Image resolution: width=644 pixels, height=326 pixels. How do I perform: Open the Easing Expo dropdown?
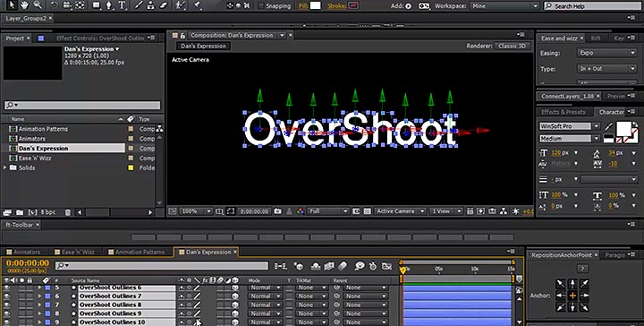click(607, 53)
